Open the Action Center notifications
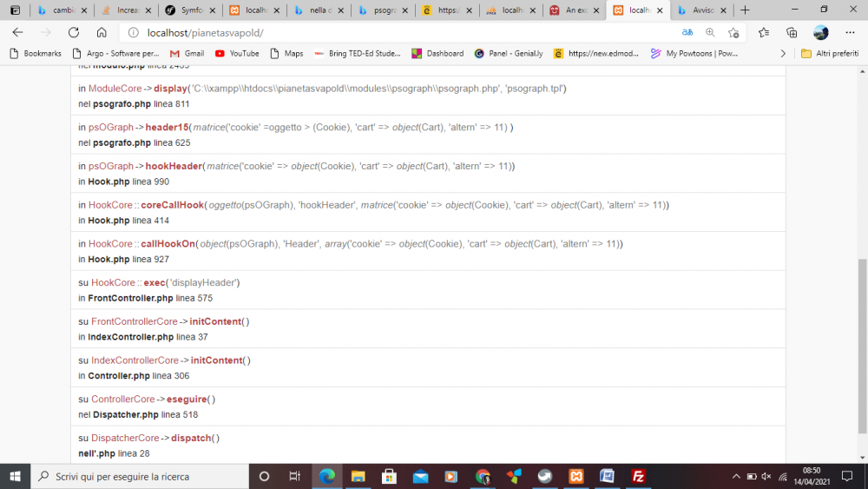Viewport: 868px width, 489px height. point(847,476)
